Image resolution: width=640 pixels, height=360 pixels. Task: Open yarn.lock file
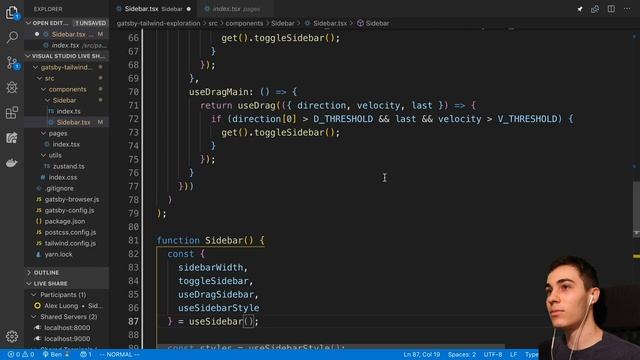click(x=66, y=254)
